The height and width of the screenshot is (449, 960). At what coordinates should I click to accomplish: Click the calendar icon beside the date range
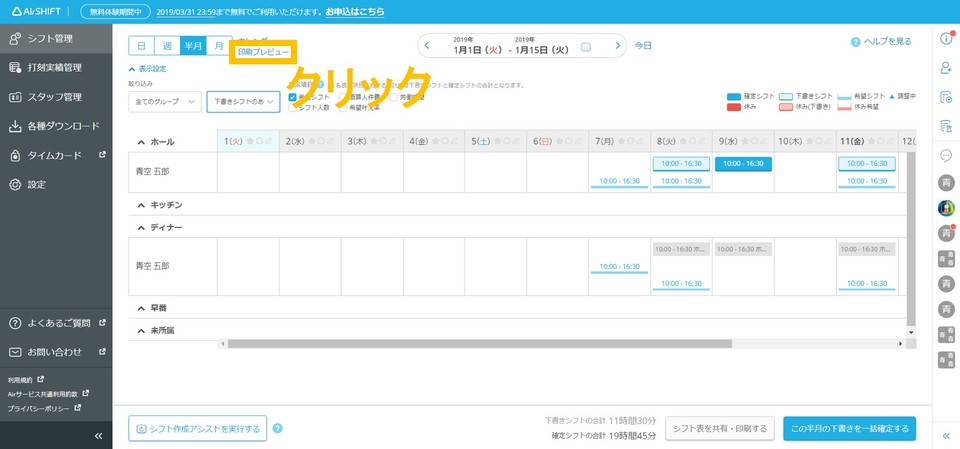[x=586, y=46]
